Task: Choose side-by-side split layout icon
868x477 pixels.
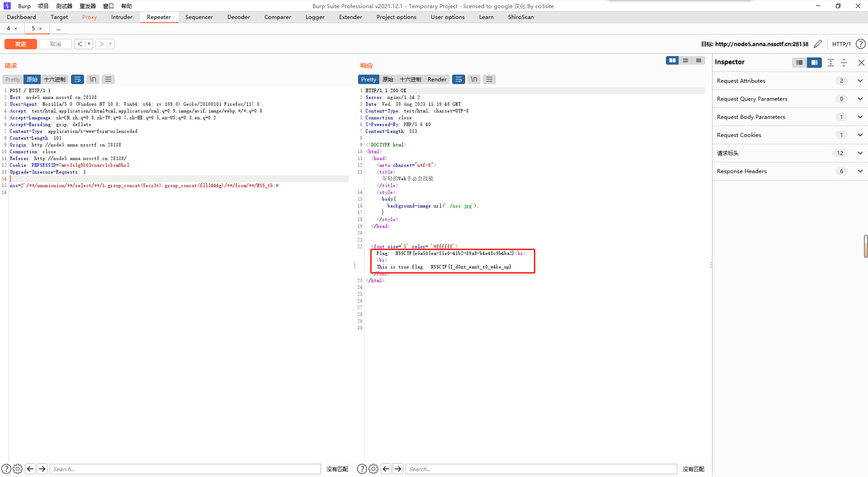Action: point(672,60)
